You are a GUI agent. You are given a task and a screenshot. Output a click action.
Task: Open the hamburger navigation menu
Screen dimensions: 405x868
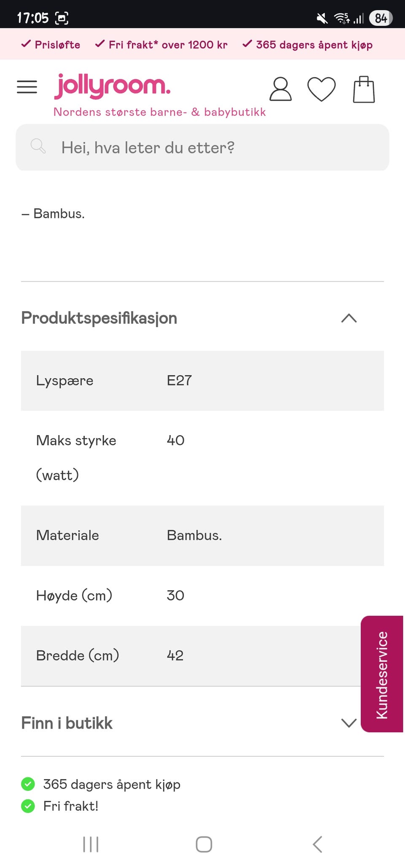tap(27, 87)
